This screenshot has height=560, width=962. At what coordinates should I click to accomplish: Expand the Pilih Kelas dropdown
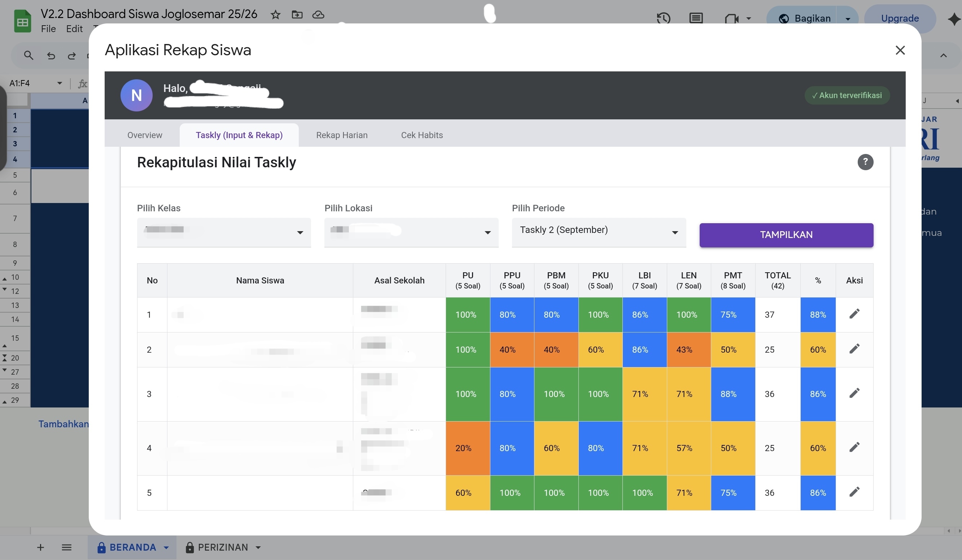click(x=224, y=232)
